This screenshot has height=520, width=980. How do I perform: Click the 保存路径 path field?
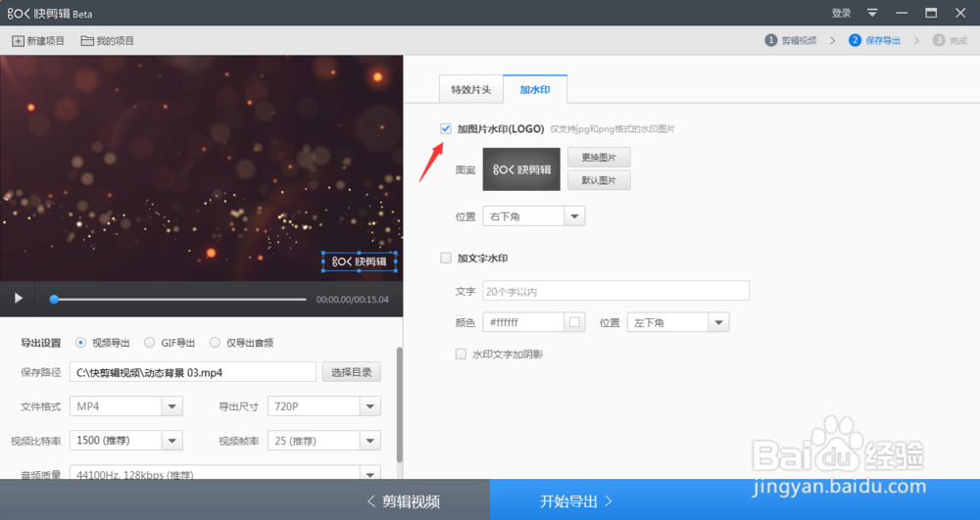tap(192, 372)
